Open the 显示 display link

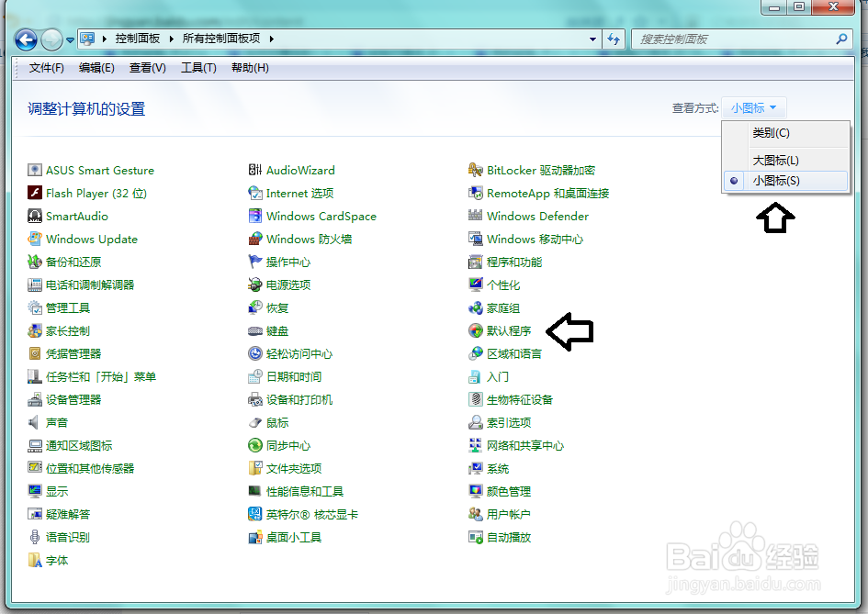(x=57, y=491)
